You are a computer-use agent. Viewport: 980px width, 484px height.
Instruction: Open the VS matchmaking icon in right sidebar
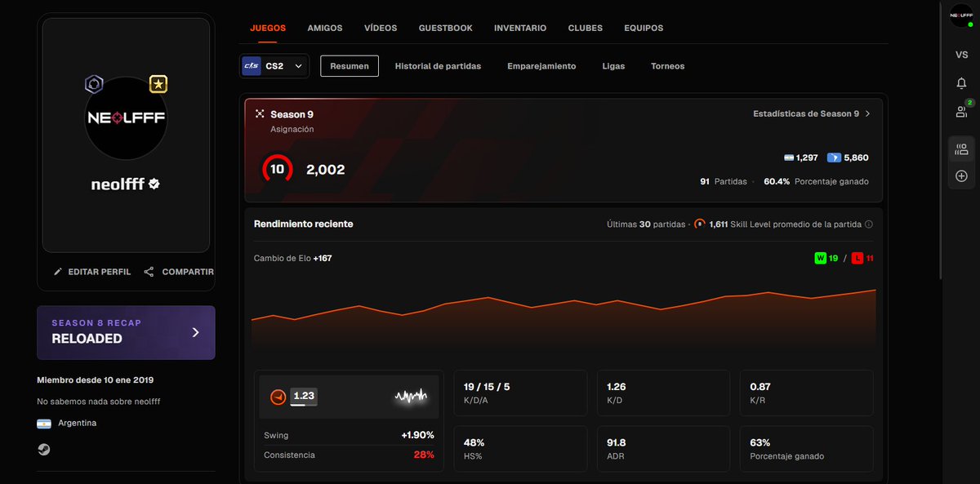(x=961, y=55)
